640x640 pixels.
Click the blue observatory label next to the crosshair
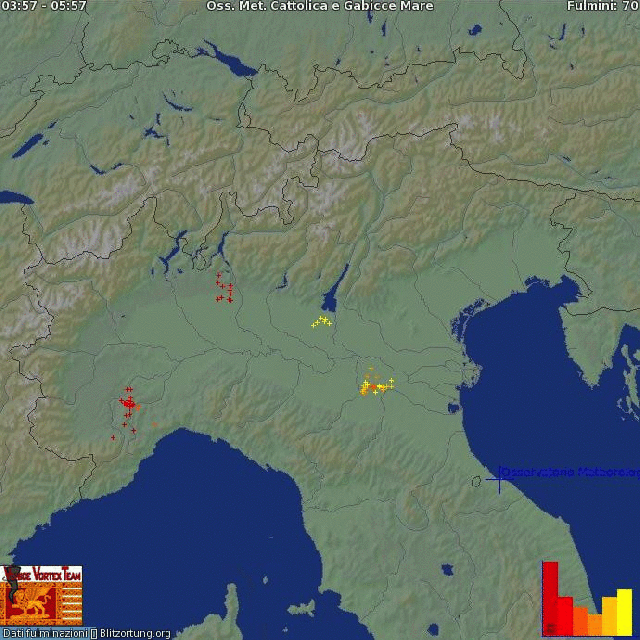[568, 470]
